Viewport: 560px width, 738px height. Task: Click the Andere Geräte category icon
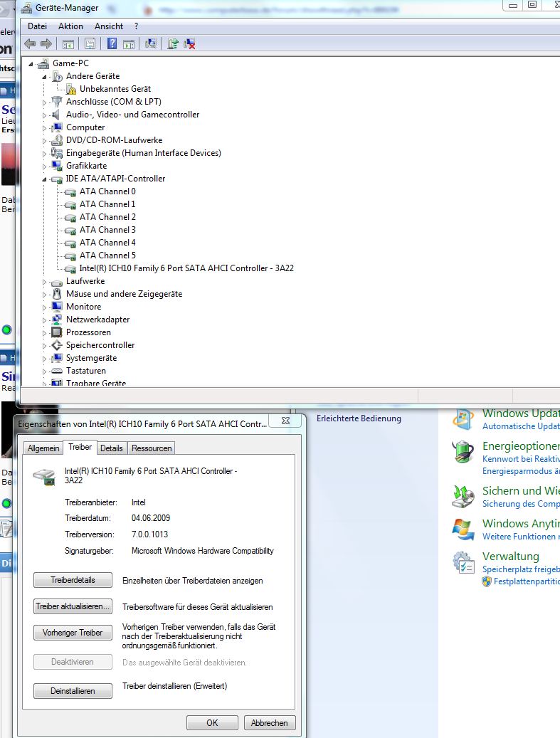point(58,76)
